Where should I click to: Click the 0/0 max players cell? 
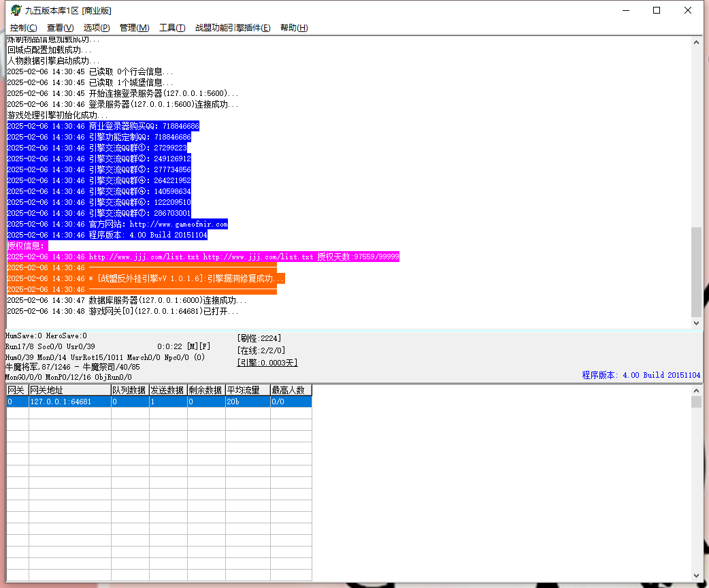pyautogui.click(x=291, y=402)
